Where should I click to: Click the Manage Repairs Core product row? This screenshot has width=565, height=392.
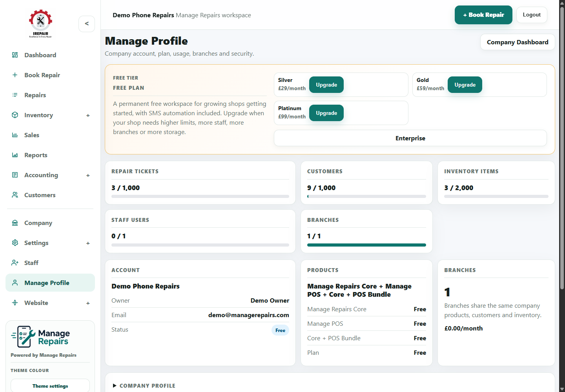coord(366,309)
